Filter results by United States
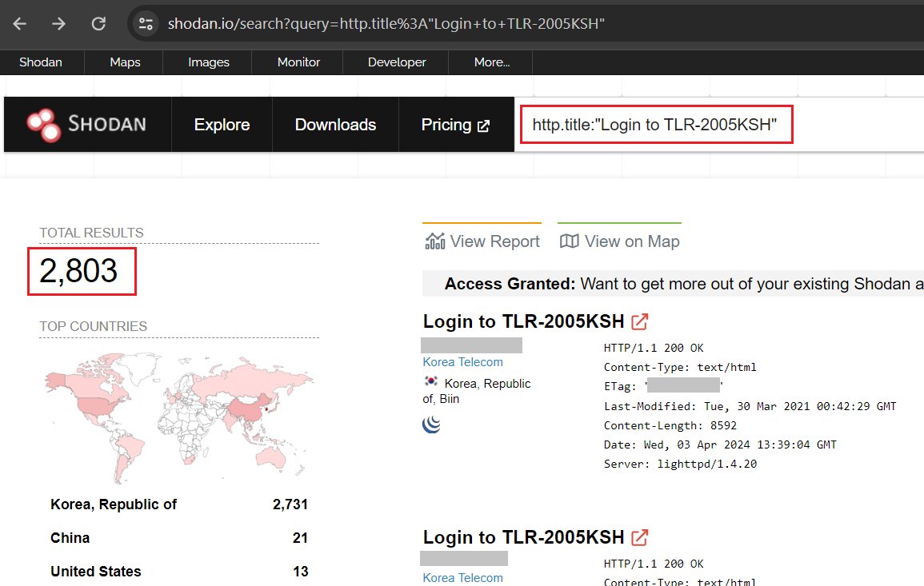The image size is (924, 586). tap(96, 572)
